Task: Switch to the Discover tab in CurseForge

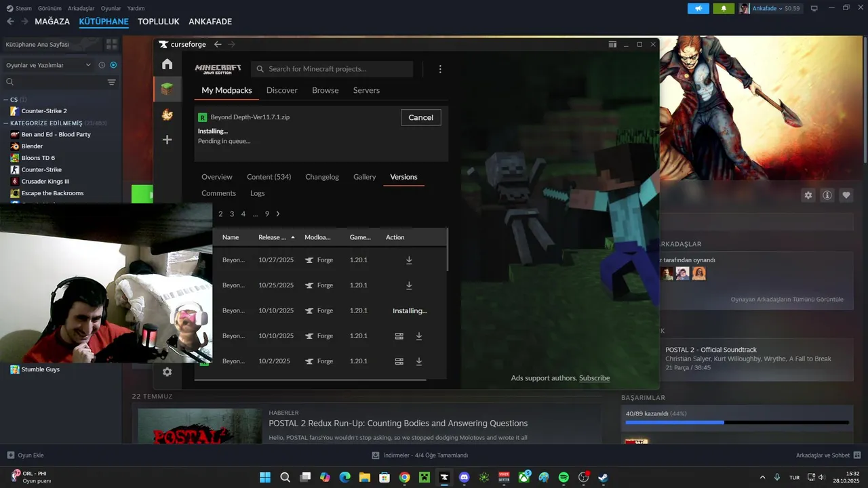Action: [x=282, y=90]
